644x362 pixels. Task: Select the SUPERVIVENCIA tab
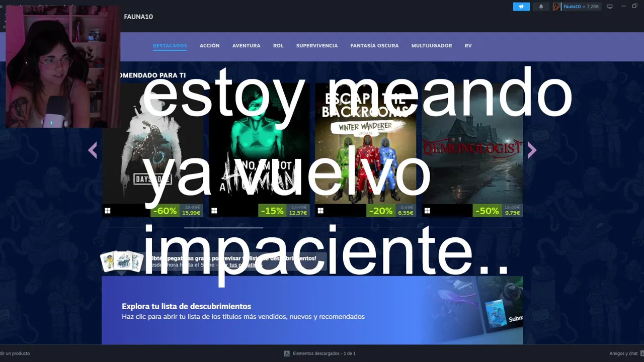click(317, 46)
